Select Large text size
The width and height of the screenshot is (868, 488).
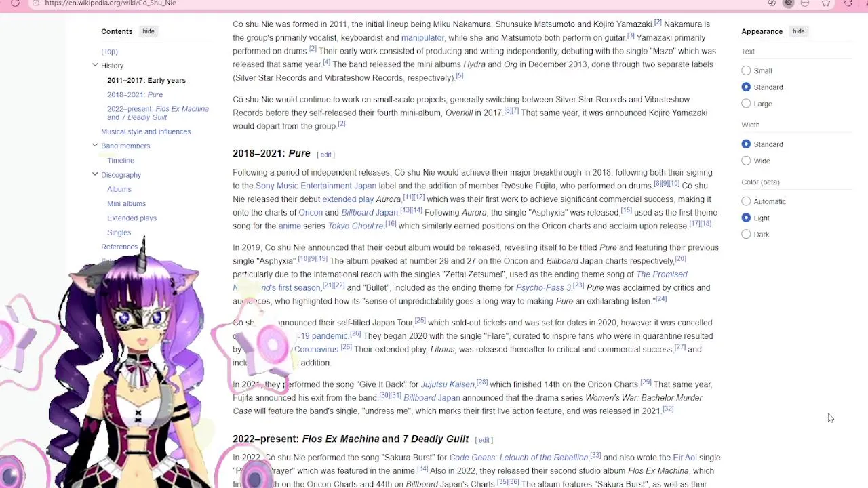tap(746, 104)
